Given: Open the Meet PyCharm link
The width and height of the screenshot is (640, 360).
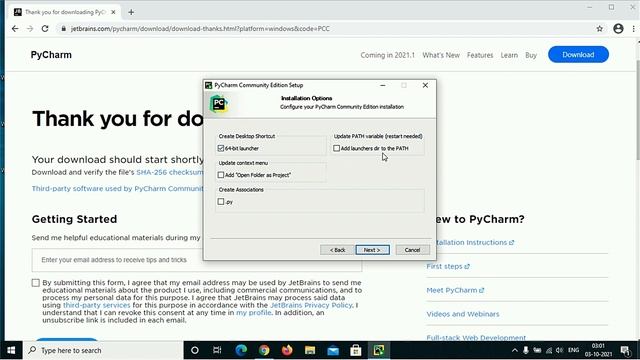Looking at the screenshot, I should point(455,290).
